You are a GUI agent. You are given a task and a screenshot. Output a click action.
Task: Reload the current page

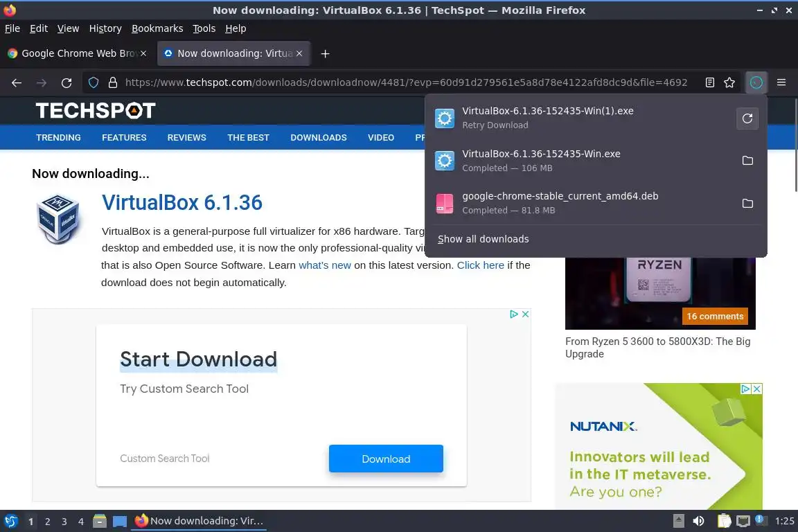click(x=66, y=82)
